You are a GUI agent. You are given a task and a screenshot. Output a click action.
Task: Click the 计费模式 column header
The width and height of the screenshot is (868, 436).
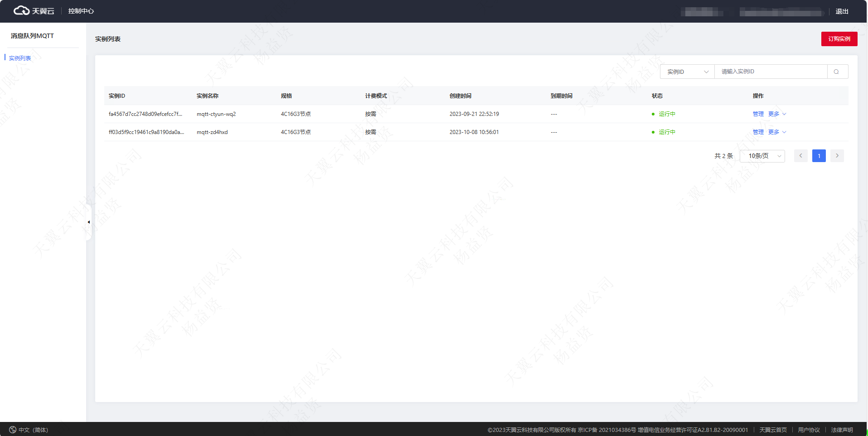click(376, 96)
